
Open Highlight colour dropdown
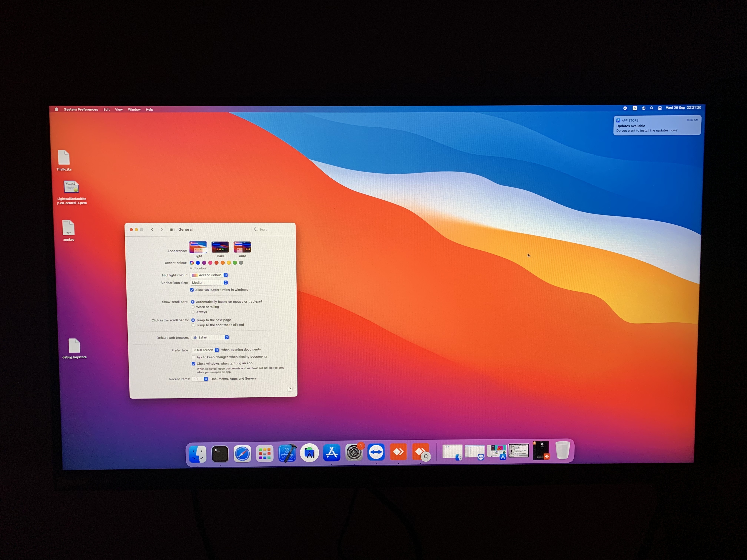pos(209,275)
